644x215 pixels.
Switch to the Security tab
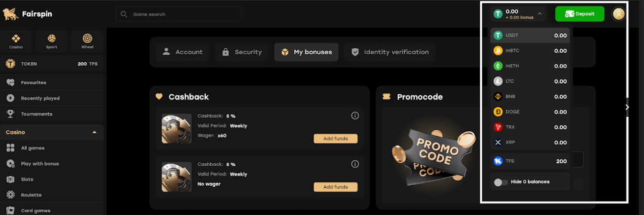coord(242,52)
